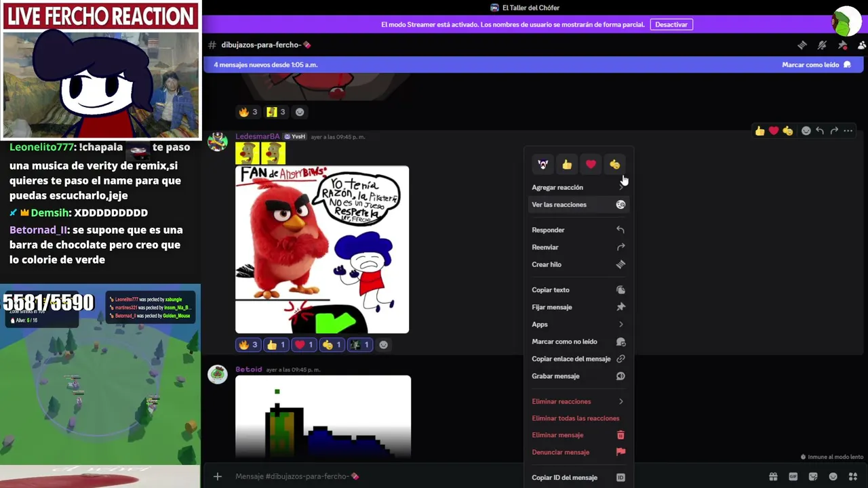
Task: Open the Angry Birds fan drawing image
Action: 322,249
